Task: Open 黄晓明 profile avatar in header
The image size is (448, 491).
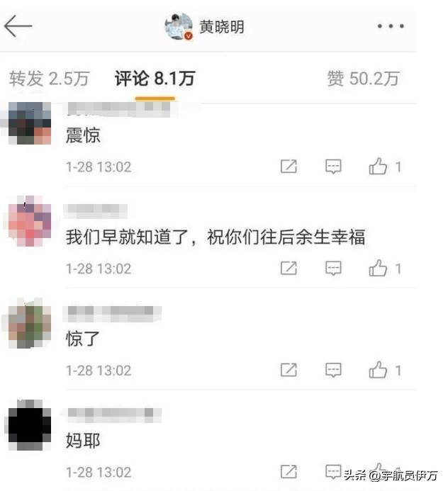Action: [x=179, y=27]
